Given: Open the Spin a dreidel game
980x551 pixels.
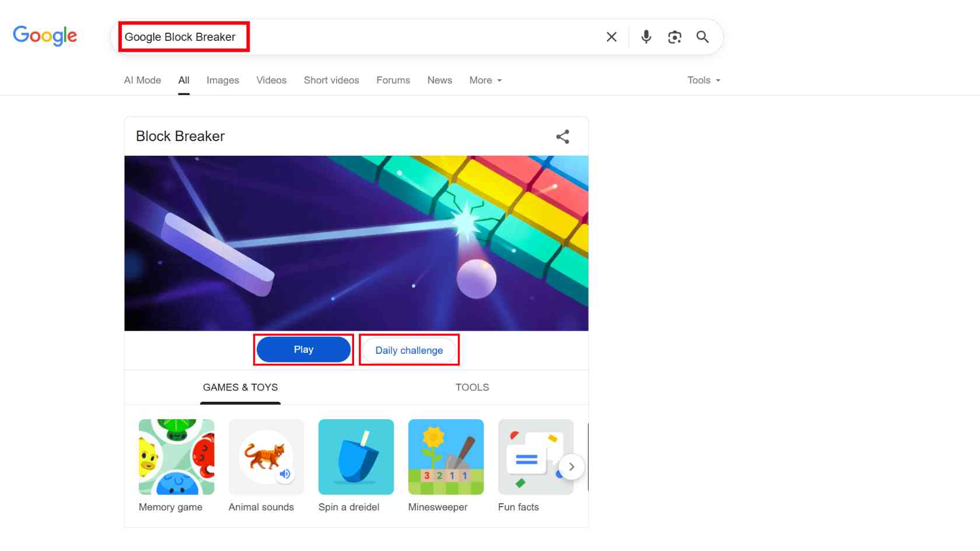Looking at the screenshot, I should pyautogui.click(x=355, y=457).
